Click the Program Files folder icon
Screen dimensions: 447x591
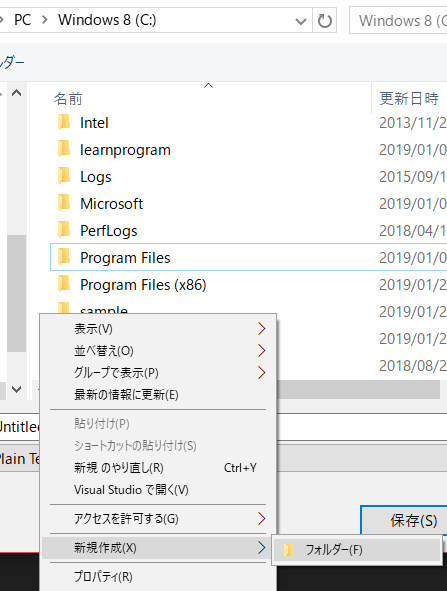[64, 257]
